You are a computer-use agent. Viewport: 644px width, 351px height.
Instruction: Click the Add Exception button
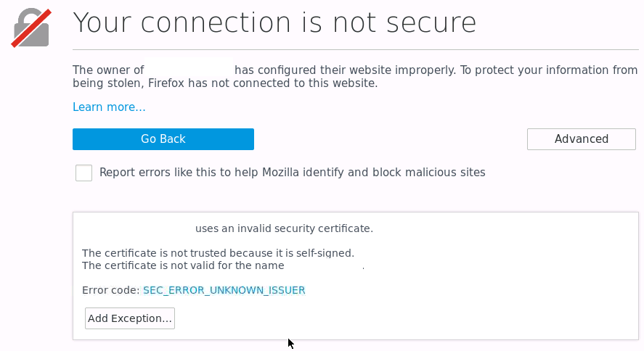click(130, 318)
